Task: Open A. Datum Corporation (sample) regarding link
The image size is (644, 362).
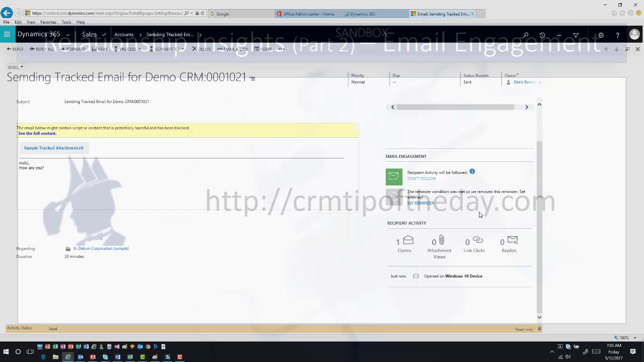Action: (x=101, y=248)
